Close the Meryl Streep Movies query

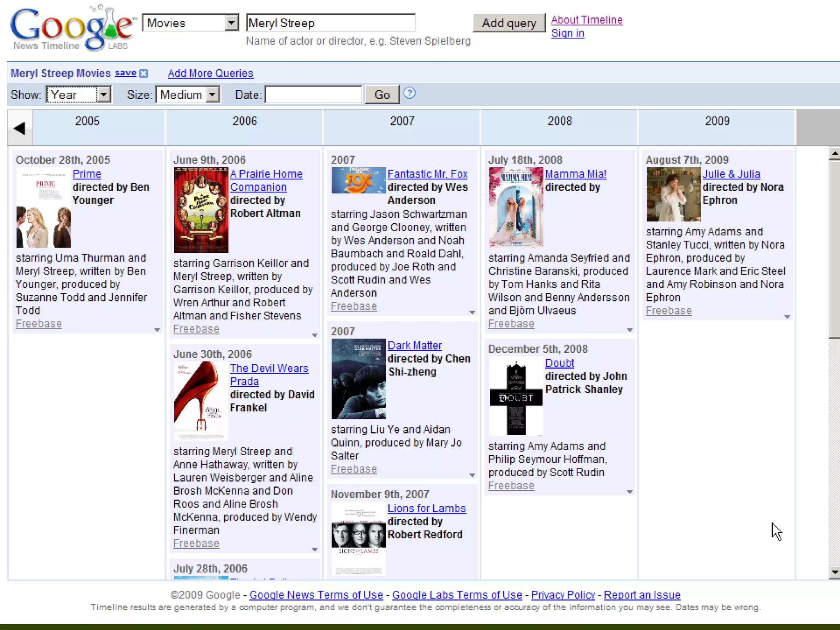143,73
